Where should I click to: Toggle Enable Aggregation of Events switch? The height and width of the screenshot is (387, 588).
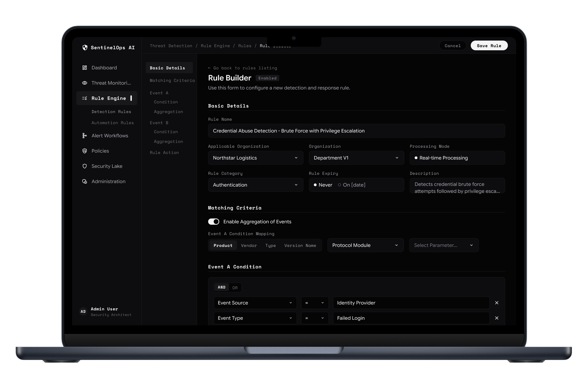click(214, 222)
